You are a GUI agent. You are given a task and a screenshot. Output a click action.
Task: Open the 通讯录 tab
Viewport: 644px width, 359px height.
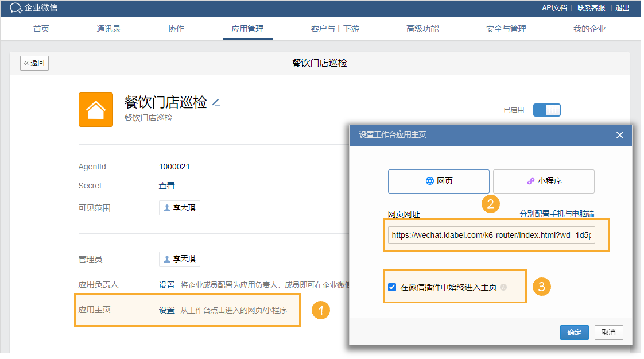coord(108,29)
